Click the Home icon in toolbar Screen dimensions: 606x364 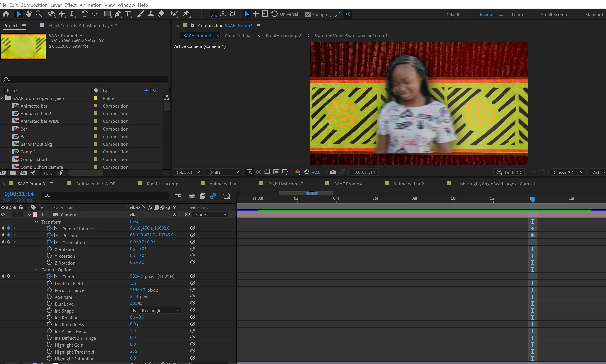(6, 14)
